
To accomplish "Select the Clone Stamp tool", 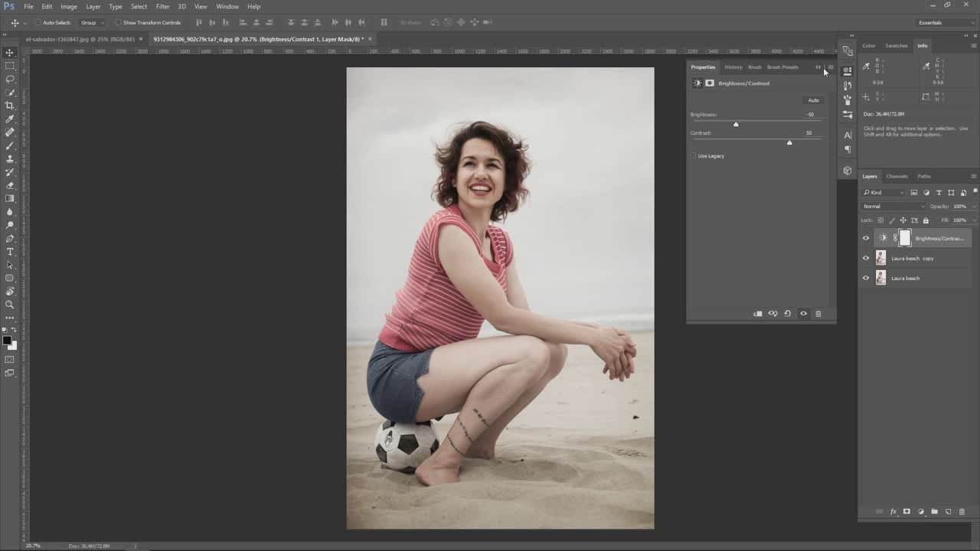I will (10, 158).
